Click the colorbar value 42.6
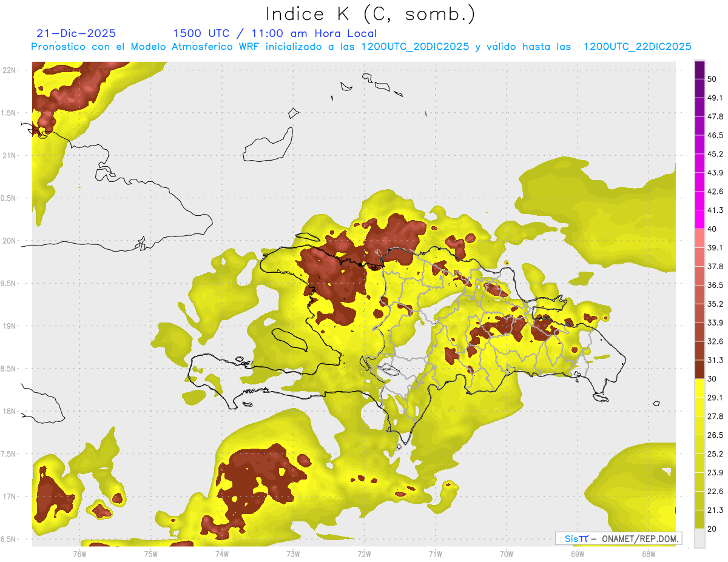Screen dimensions: 728x562 click(x=715, y=192)
